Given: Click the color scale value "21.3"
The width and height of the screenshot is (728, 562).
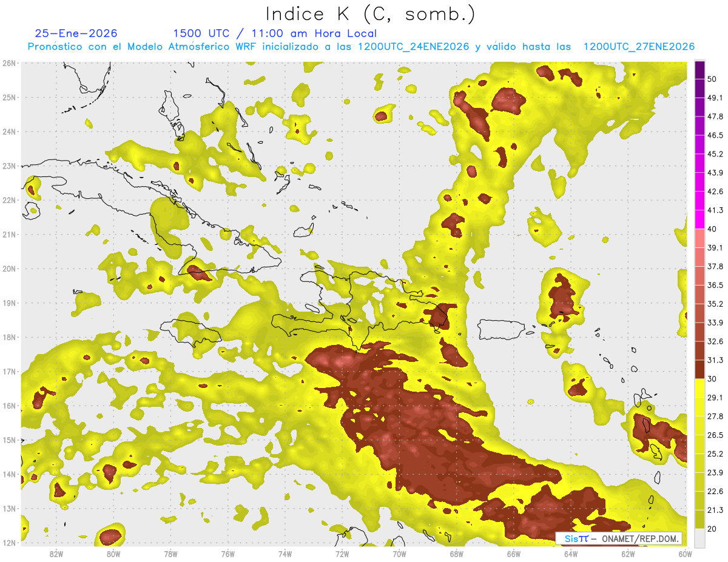Looking at the screenshot, I should pyautogui.click(x=715, y=510).
